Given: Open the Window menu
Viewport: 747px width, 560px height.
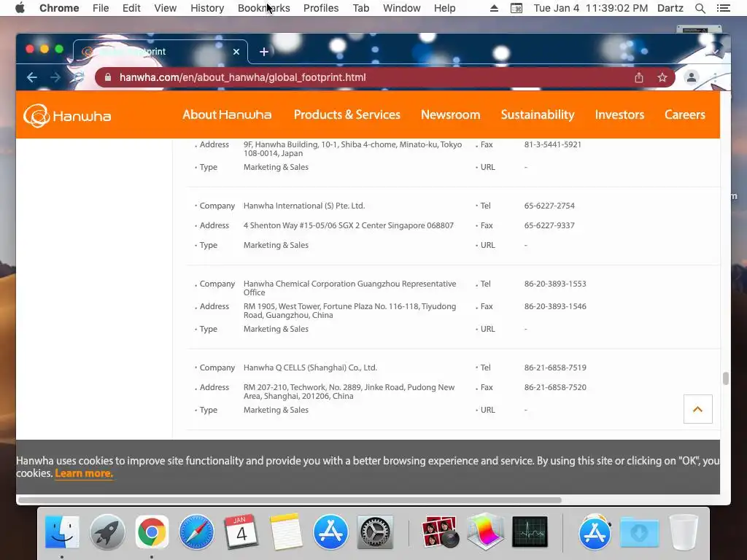Looking at the screenshot, I should click(402, 8).
